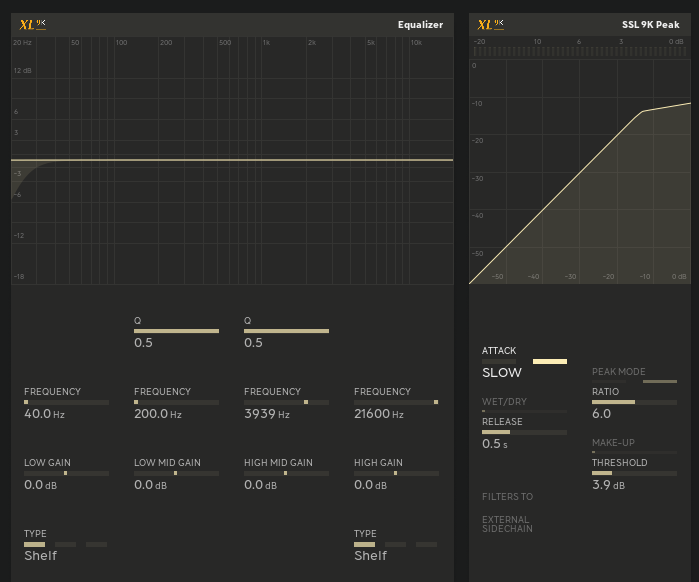Image resolution: width=699 pixels, height=582 pixels.
Task: Click the Ratio value 6.0
Action: coord(601,414)
